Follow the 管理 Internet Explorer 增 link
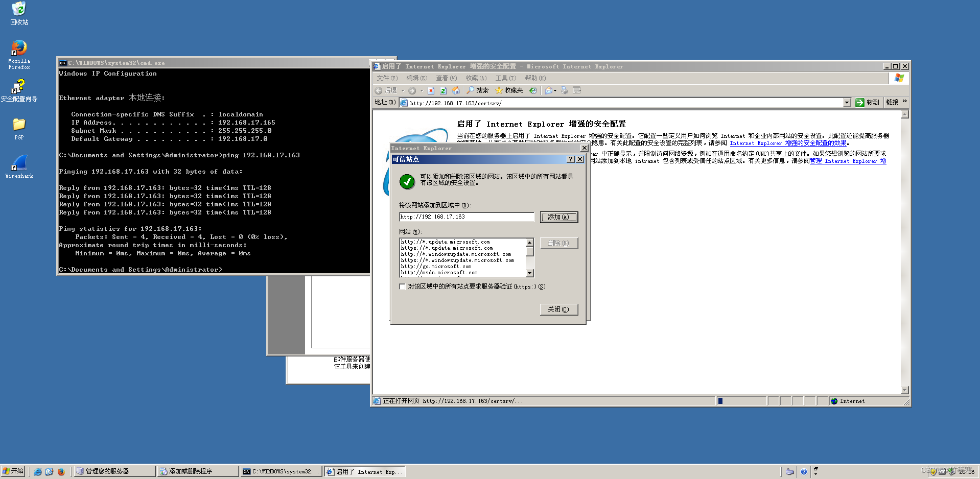This screenshot has width=980, height=479. point(848,161)
